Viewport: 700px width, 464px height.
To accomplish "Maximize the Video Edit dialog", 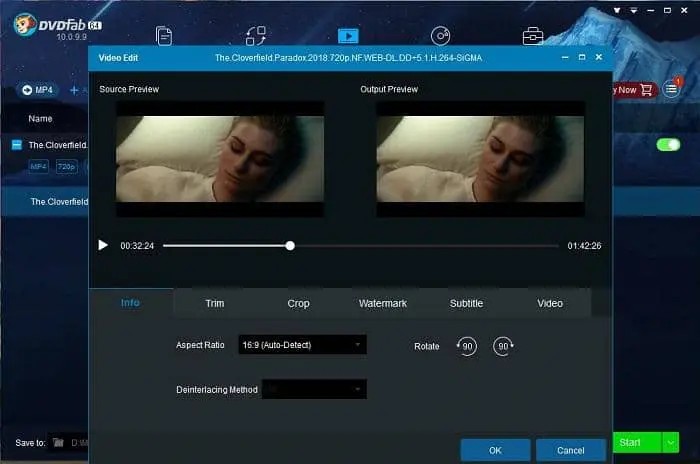I will (x=582, y=57).
